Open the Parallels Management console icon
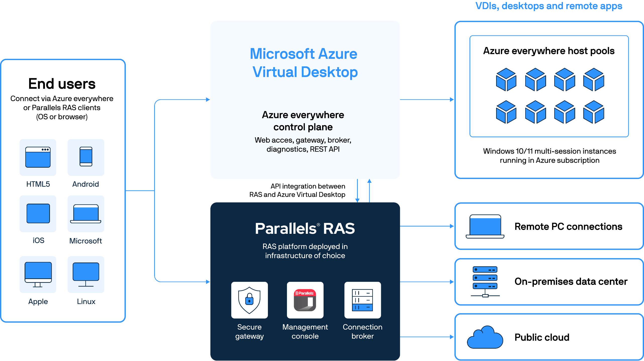This screenshot has height=361, width=644. (x=305, y=300)
